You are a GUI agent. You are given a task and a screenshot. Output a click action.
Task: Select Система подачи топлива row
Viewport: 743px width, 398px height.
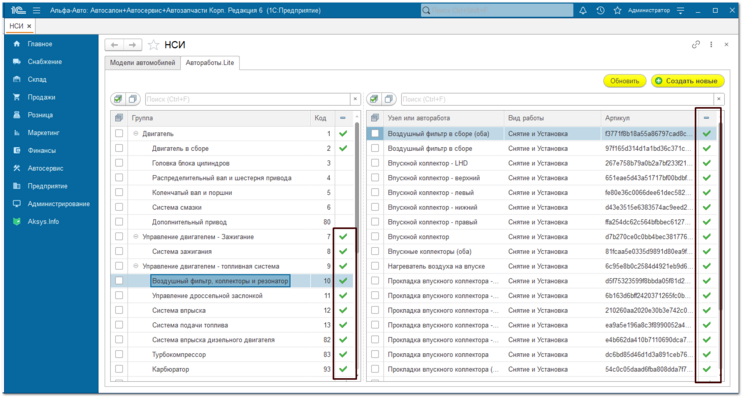[232, 325]
